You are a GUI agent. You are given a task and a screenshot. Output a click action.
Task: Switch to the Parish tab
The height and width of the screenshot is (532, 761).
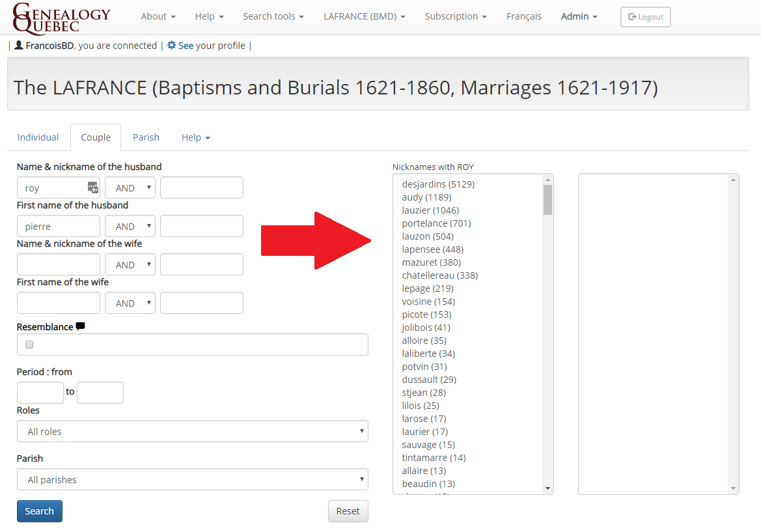pyautogui.click(x=146, y=137)
